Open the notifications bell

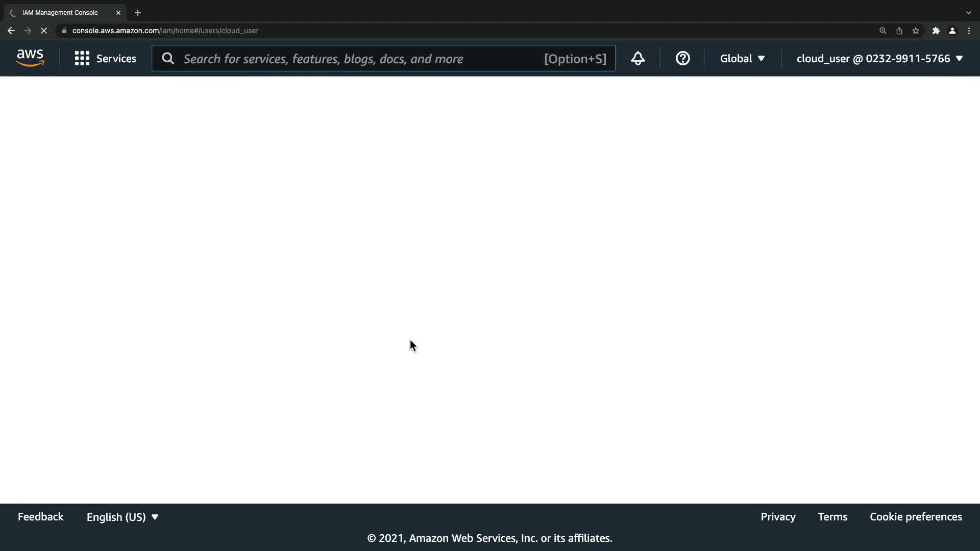[638, 59]
